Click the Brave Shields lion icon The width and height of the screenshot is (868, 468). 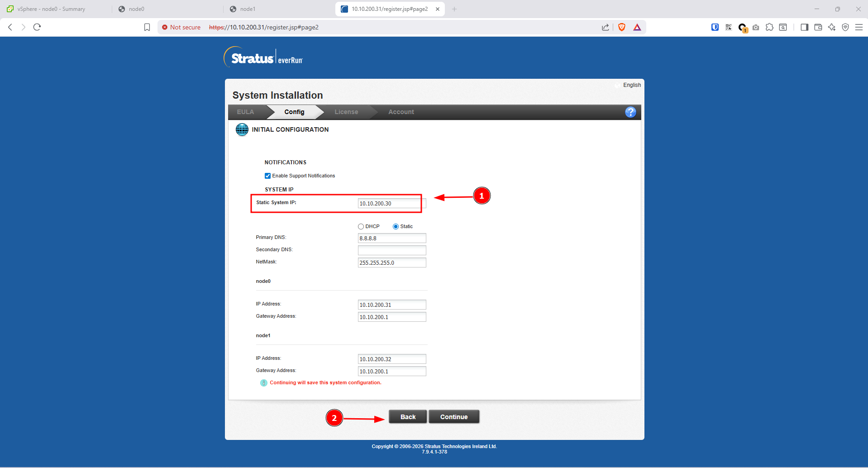[622, 27]
